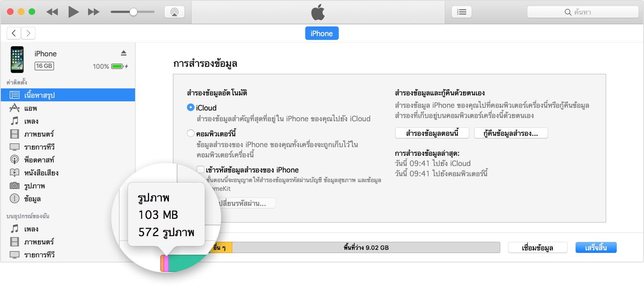Eject the iPhone using eject icon

[123, 53]
